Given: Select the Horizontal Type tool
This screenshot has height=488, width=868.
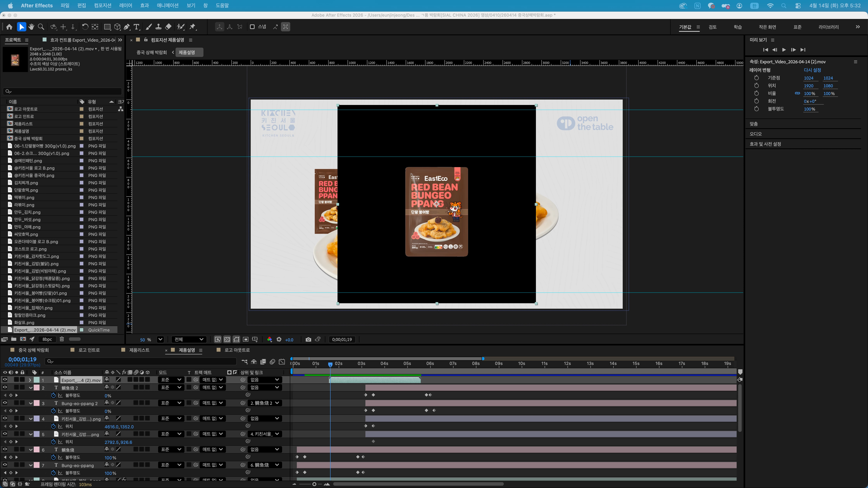Looking at the screenshot, I should click(x=136, y=27).
